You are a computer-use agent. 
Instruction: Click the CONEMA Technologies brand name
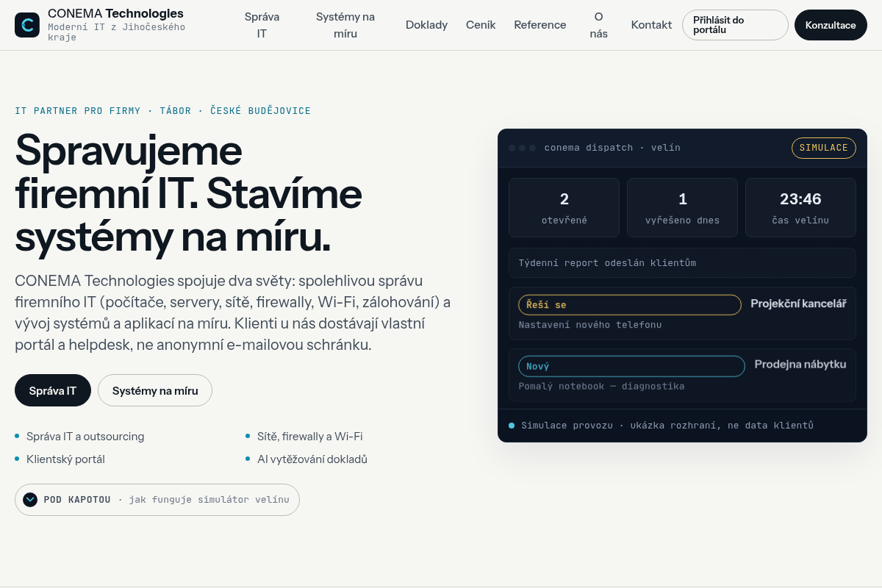tap(115, 13)
